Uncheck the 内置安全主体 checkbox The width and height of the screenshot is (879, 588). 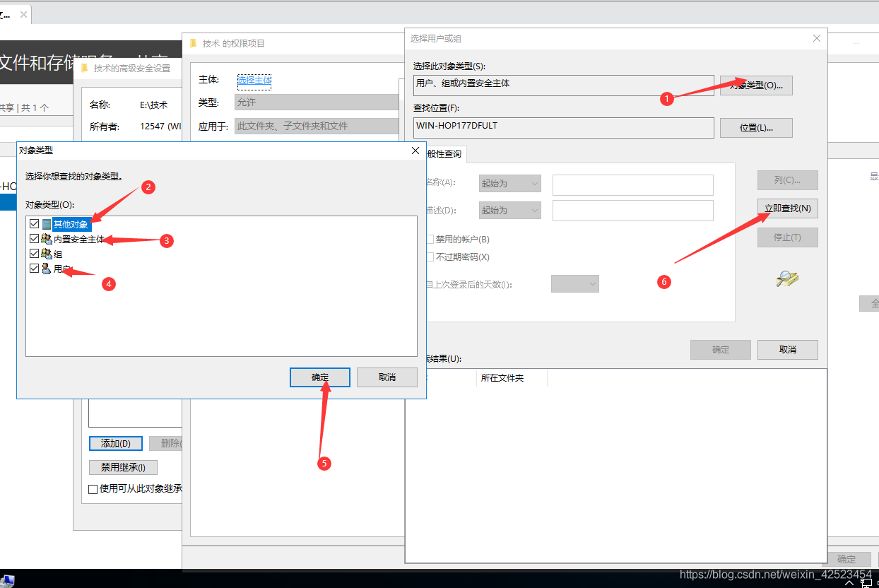[34, 240]
